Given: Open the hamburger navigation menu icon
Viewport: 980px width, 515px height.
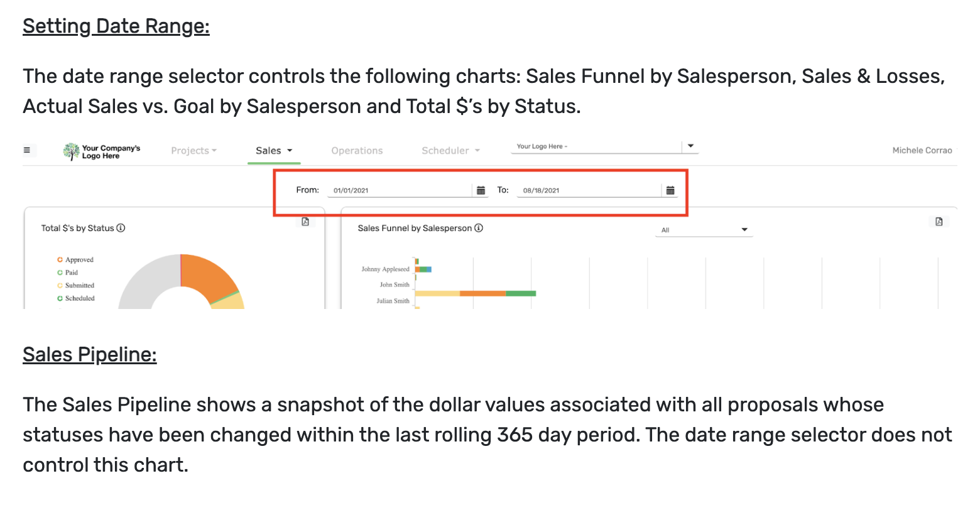Looking at the screenshot, I should 27,150.
